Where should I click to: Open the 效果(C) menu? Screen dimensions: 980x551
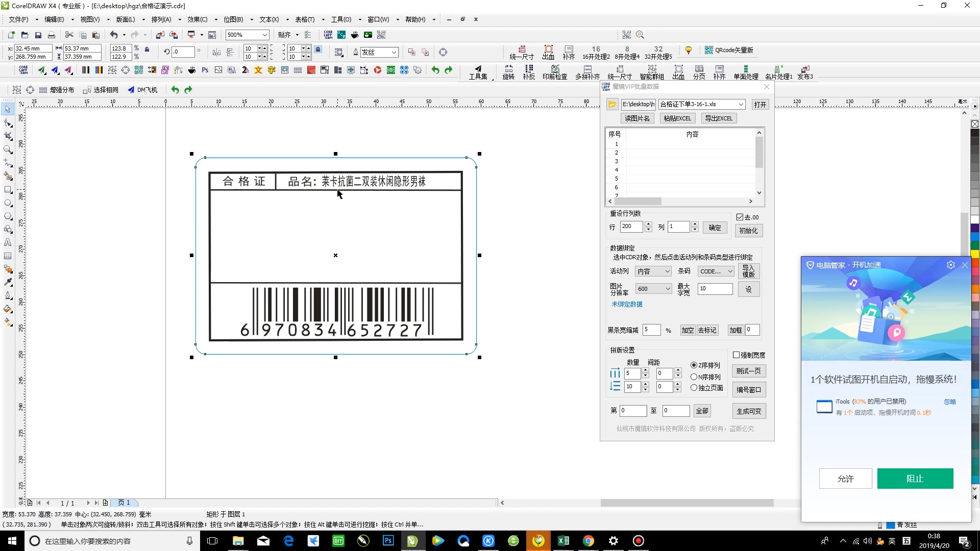click(197, 19)
